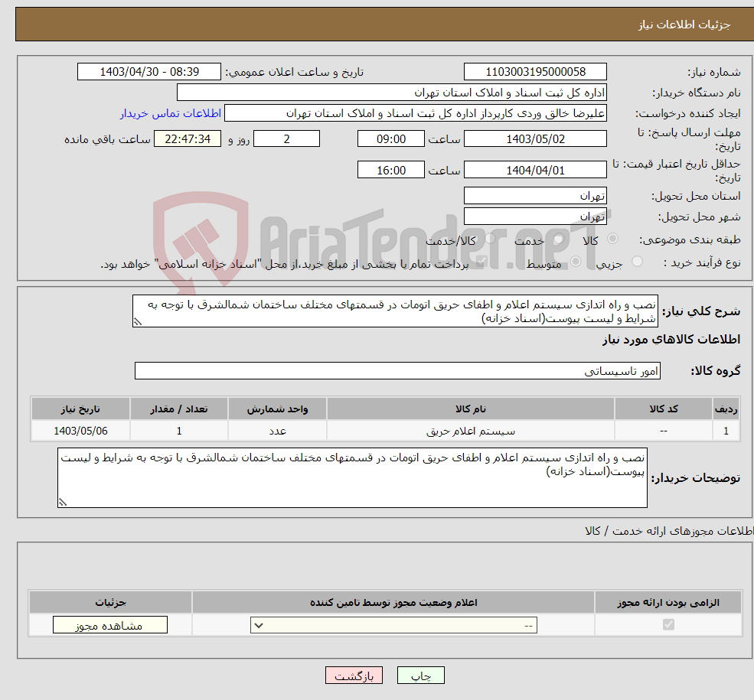
Task: Click the چاپ (print) button
Action: tap(420, 675)
